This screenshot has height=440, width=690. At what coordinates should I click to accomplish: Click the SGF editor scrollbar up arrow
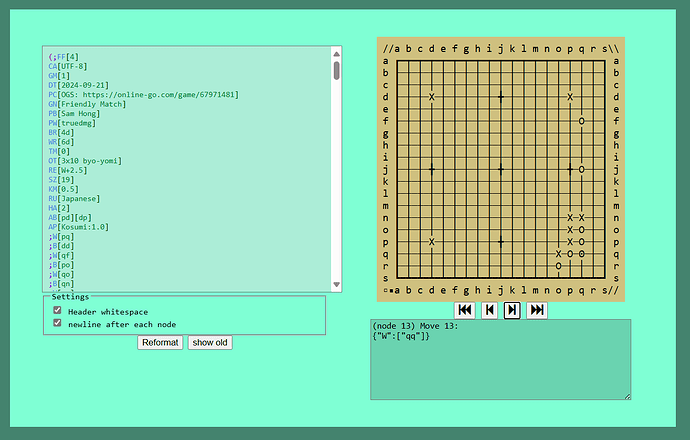[x=337, y=54]
